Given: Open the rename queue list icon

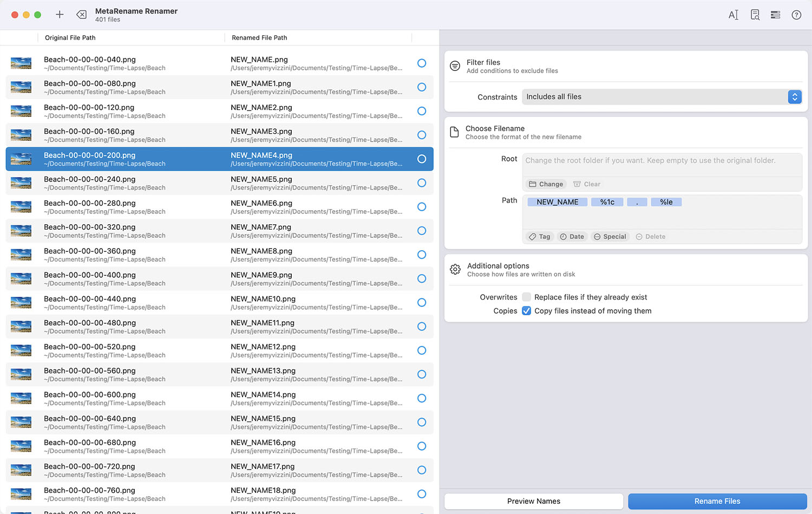Looking at the screenshot, I should tap(775, 15).
